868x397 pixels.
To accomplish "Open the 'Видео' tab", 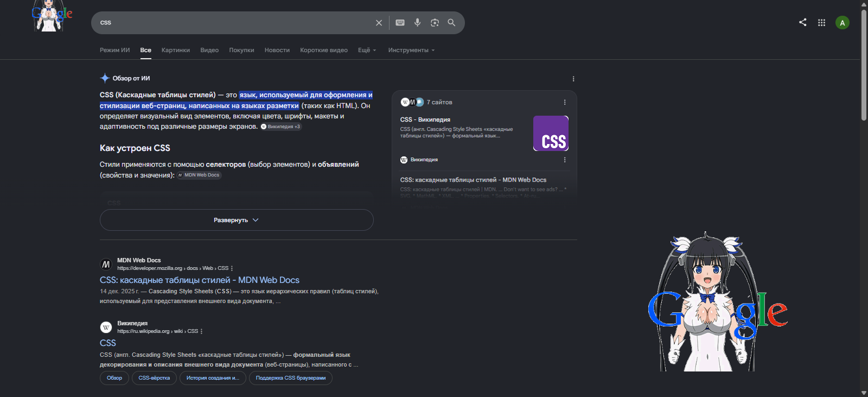I will [209, 50].
